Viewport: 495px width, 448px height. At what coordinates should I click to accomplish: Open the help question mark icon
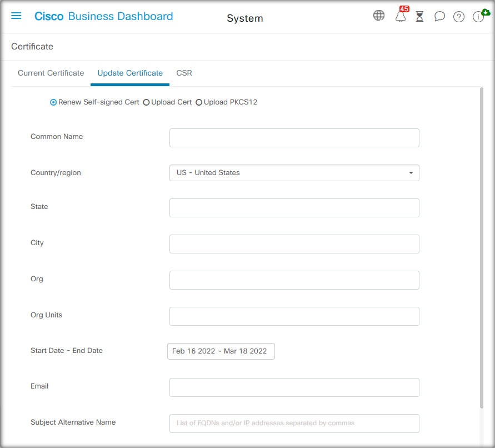pos(458,17)
